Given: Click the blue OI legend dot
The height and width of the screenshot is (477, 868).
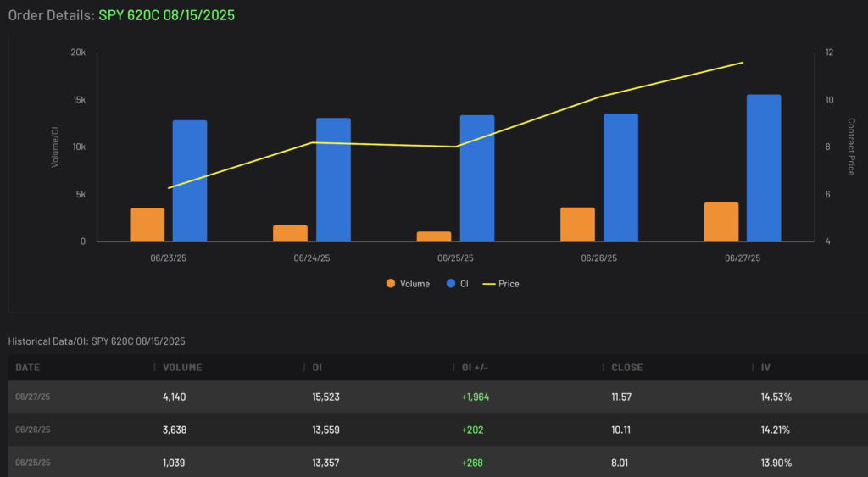Looking at the screenshot, I should (451, 283).
